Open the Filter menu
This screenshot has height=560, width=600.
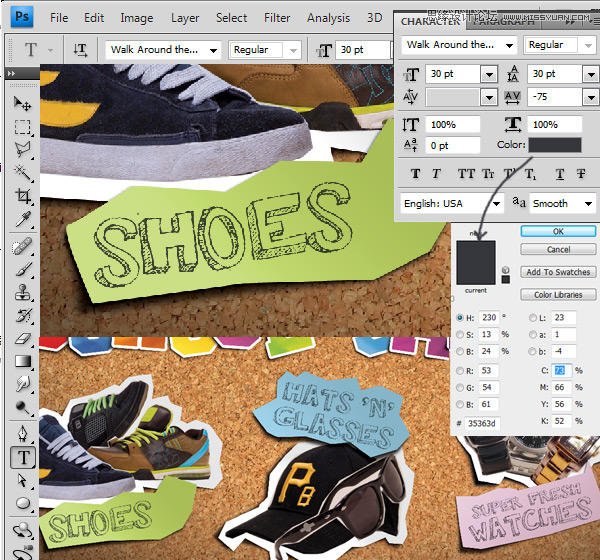277,18
